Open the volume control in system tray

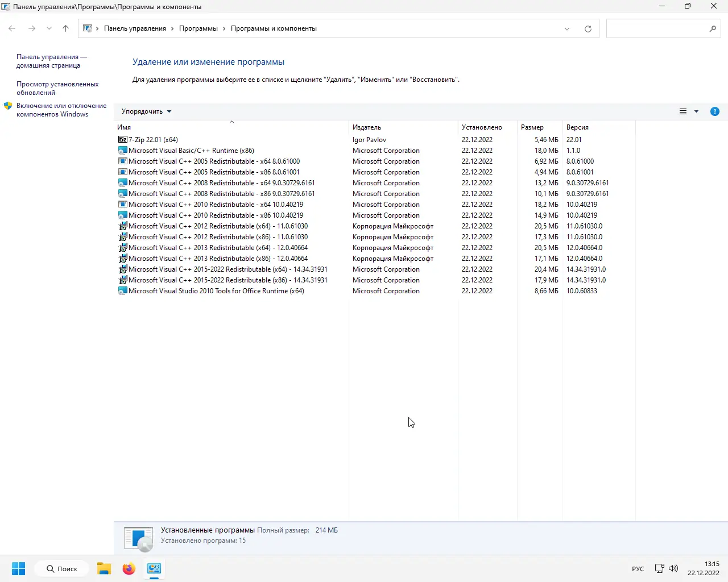(x=673, y=568)
